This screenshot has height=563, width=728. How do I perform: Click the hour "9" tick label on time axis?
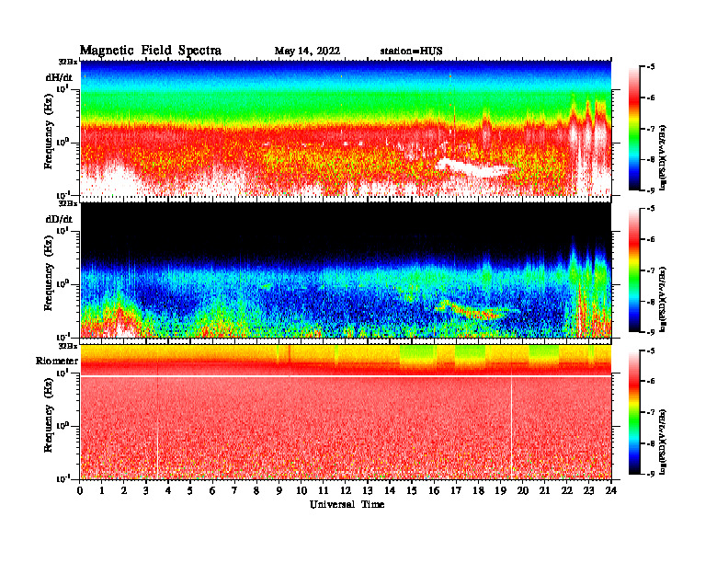279,490
